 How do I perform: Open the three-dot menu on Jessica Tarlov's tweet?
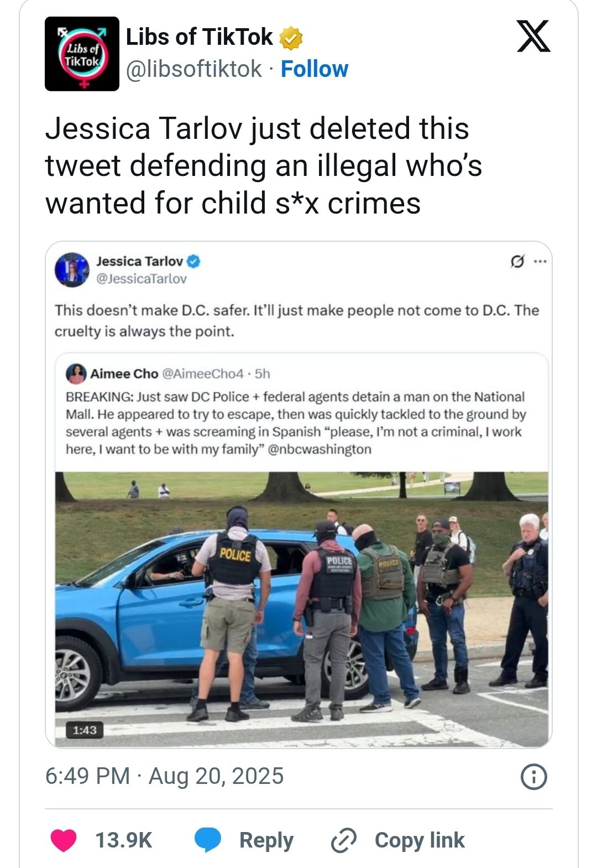540,261
